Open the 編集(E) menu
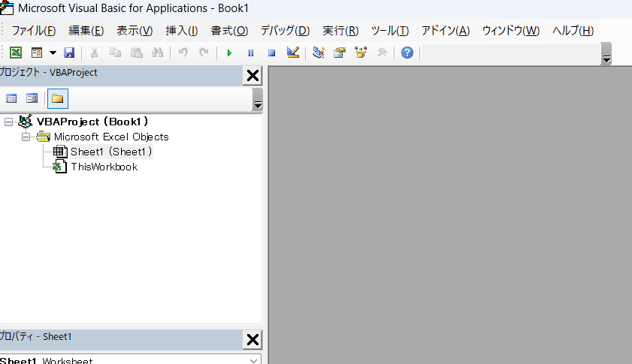 click(x=86, y=31)
